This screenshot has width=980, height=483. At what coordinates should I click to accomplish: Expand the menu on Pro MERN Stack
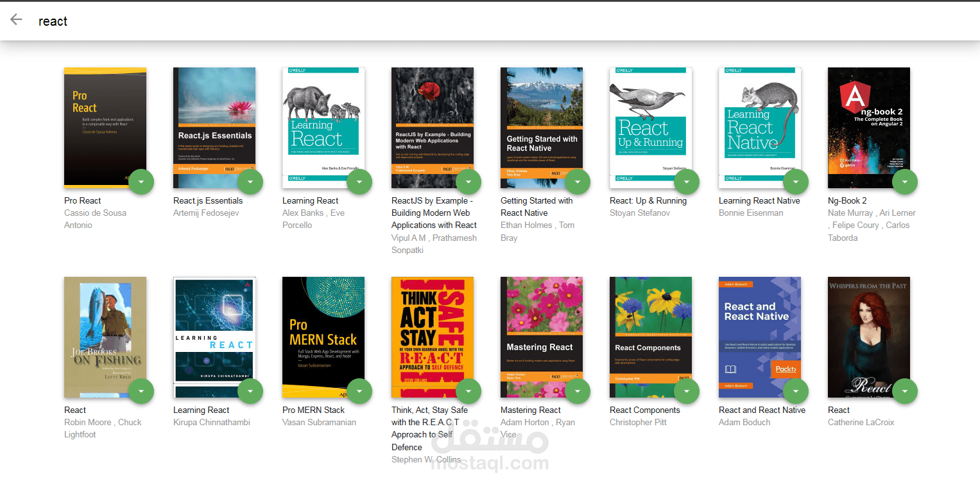click(x=359, y=391)
